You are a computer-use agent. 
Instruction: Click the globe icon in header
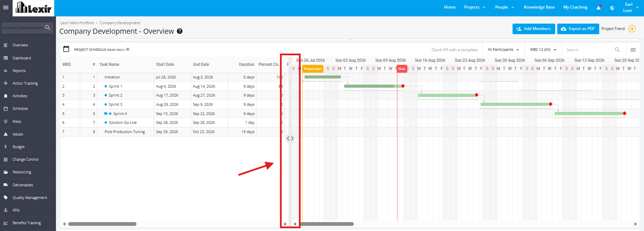[612, 8]
